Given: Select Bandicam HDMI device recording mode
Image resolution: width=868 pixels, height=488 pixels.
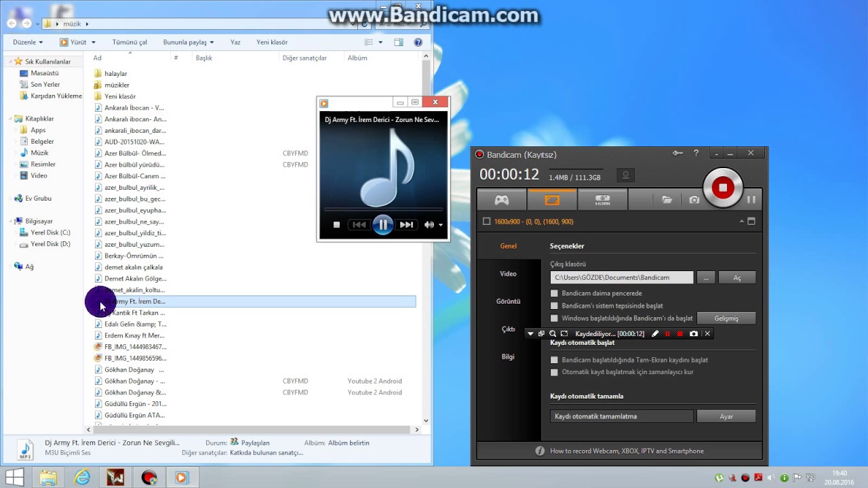Looking at the screenshot, I should (602, 200).
